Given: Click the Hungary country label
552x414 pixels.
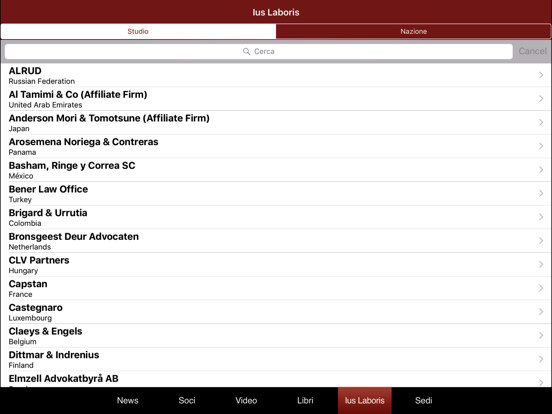Looking at the screenshot, I should tap(23, 271).
